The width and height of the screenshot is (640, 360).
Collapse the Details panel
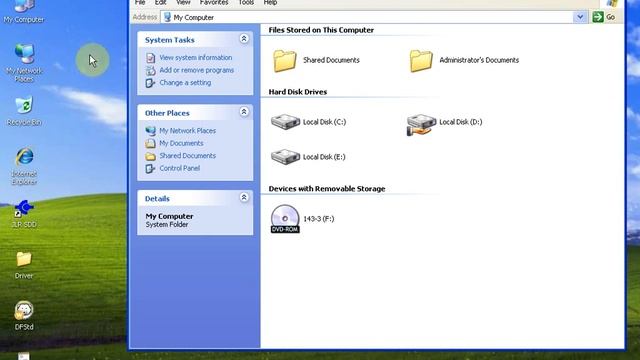click(244, 198)
